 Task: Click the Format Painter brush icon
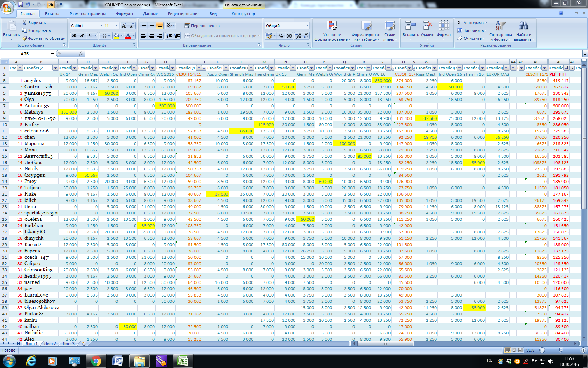point(24,38)
